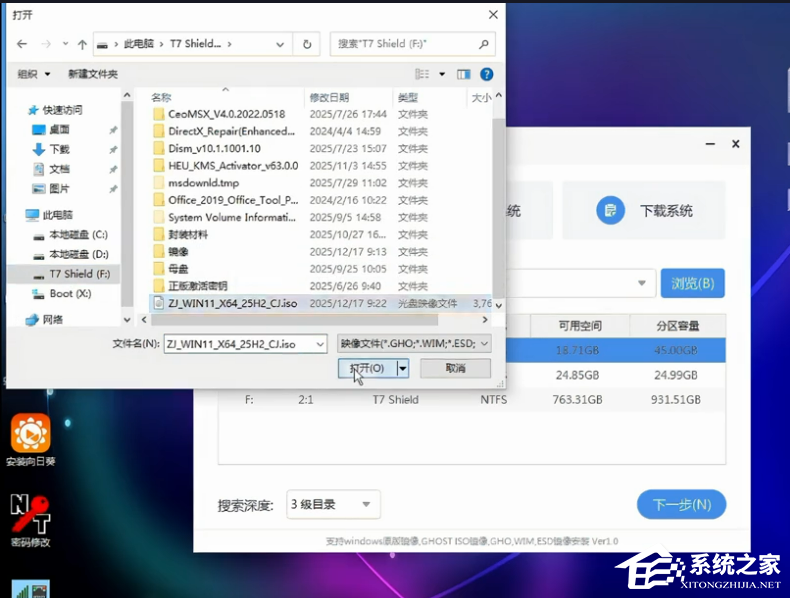
Task: Go back using the dialog's Back arrow
Action: (x=22, y=44)
